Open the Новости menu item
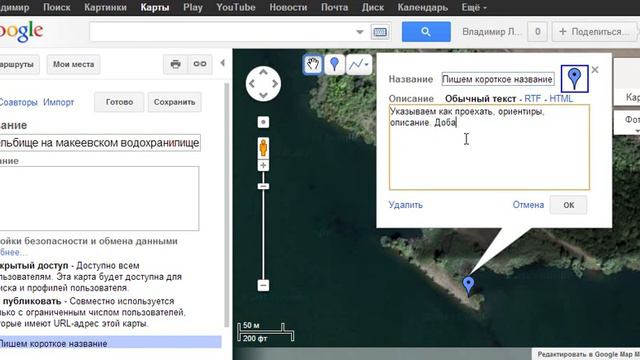Screen dimensions: 640x360 [288, 7]
